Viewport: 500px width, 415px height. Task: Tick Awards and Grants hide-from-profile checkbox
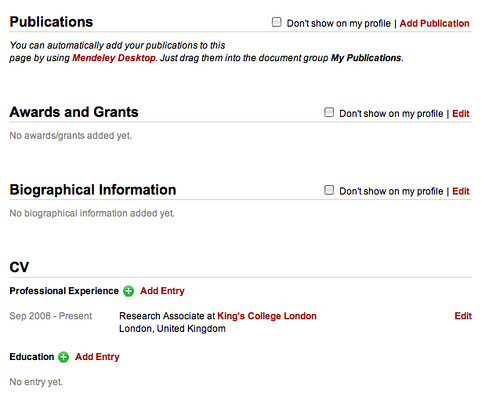coord(329,112)
